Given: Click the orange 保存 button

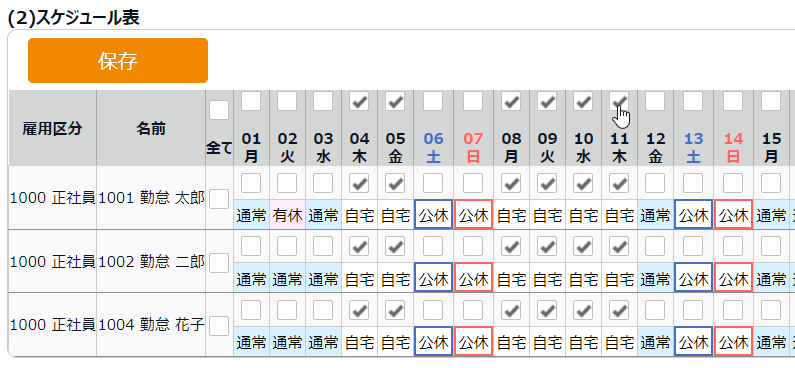Looking at the screenshot, I should click(x=118, y=60).
